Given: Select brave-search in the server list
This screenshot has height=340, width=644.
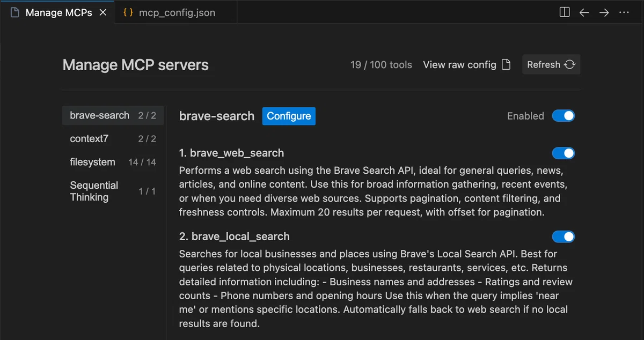Looking at the screenshot, I should pos(113,115).
